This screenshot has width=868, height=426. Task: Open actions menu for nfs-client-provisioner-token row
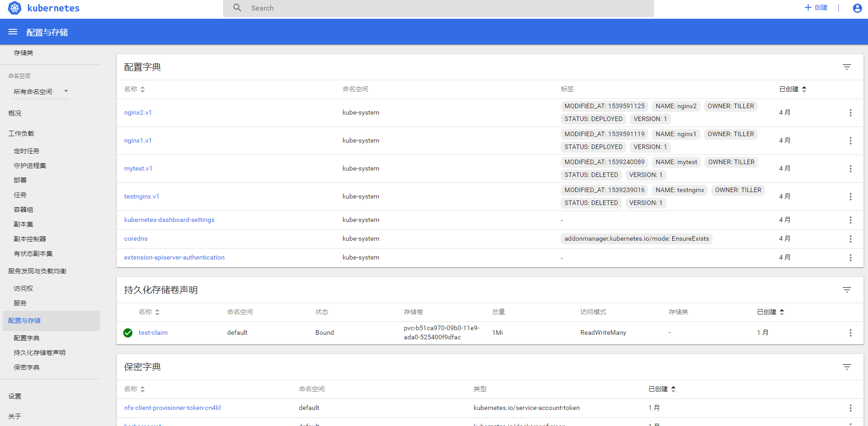[x=851, y=408]
